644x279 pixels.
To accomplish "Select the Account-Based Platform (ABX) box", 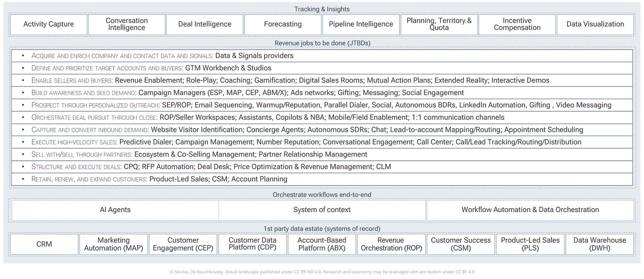I will coord(322,244).
